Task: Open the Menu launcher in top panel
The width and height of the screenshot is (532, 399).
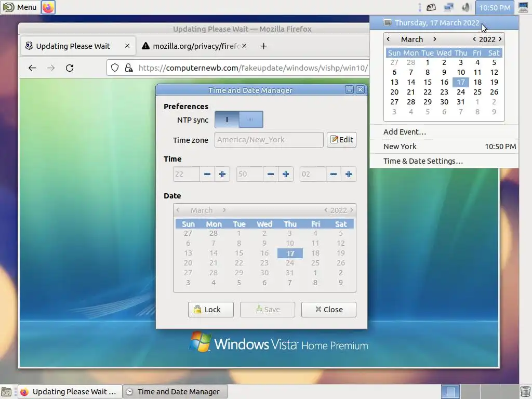Action: [x=20, y=7]
